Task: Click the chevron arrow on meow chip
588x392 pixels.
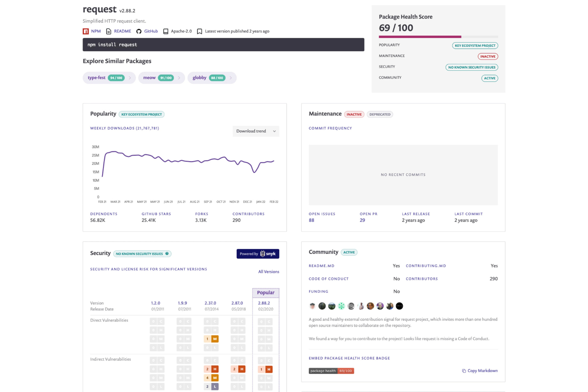Action: point(179,78)
